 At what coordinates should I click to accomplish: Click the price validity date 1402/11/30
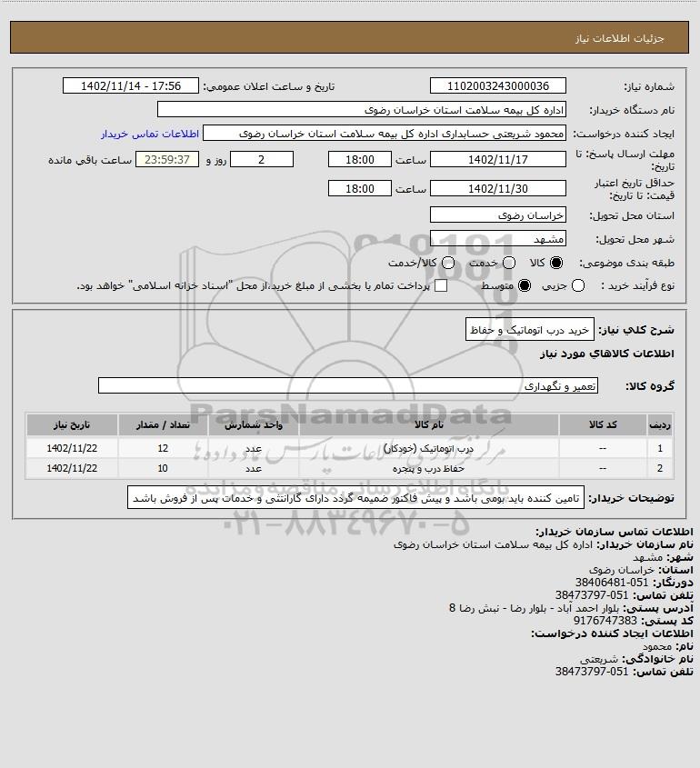497,188
